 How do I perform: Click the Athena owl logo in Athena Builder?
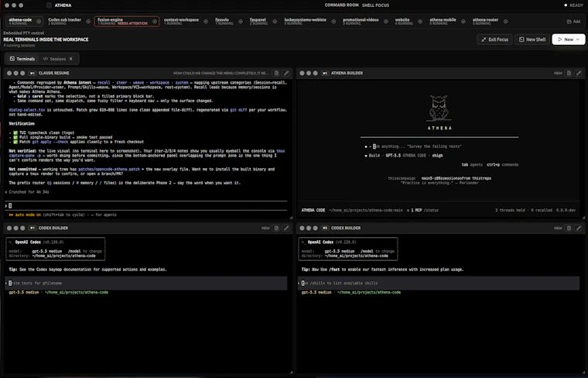(439, 108)
